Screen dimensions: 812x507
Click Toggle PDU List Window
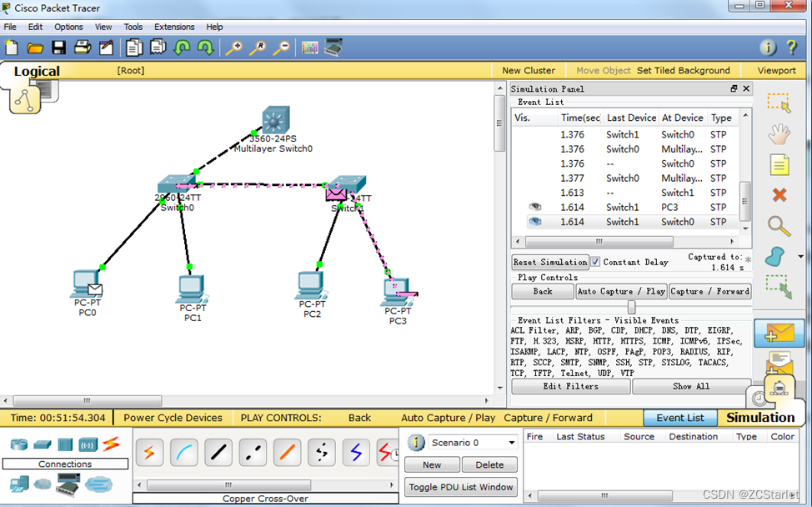click(461, 487)
